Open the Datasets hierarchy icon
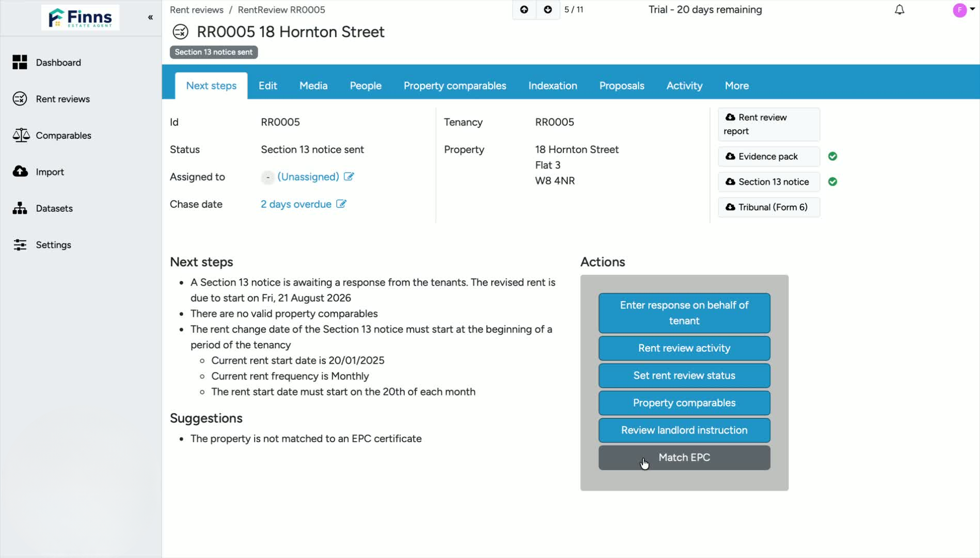Viewport: 980px width, 558px height. tap(20, 208)
